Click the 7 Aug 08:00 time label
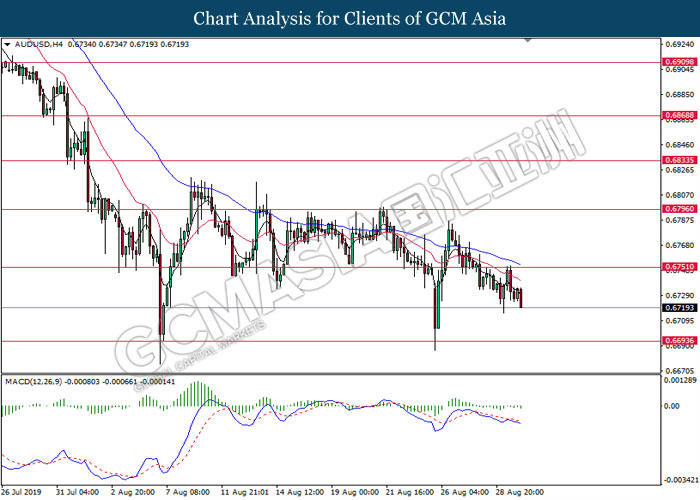700x500 pixels. [x=187, y=492]
